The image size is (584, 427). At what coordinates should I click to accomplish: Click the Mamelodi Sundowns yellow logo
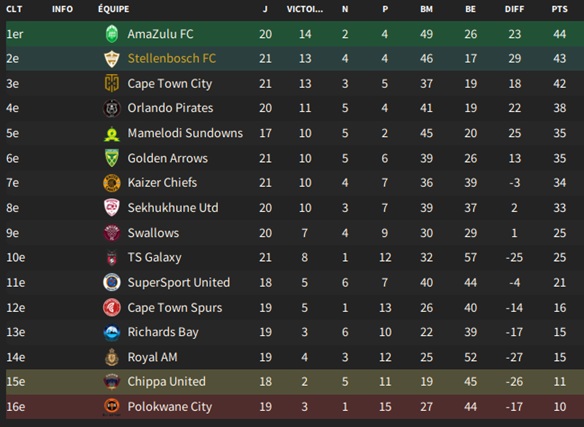tap(112, 133)
